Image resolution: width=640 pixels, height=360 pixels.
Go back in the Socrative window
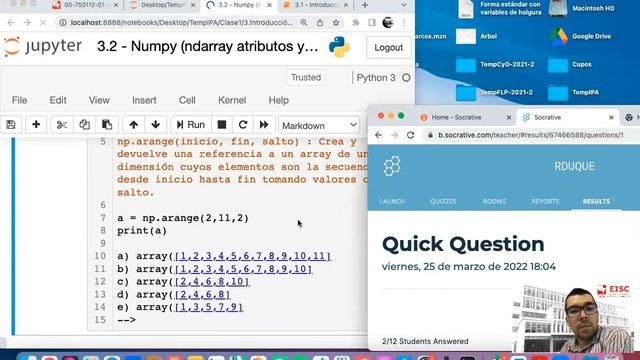(378, 135)
